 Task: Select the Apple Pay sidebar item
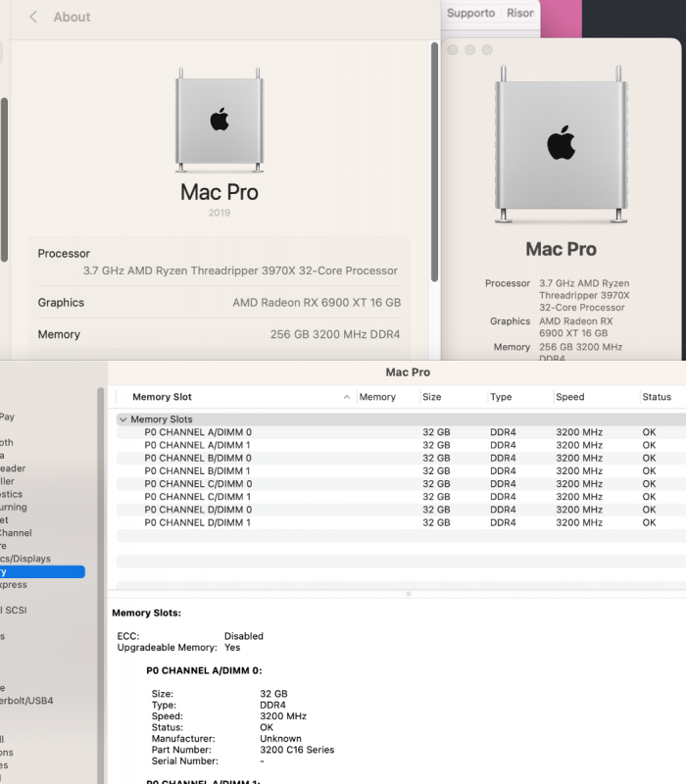[x=7, y=417]
